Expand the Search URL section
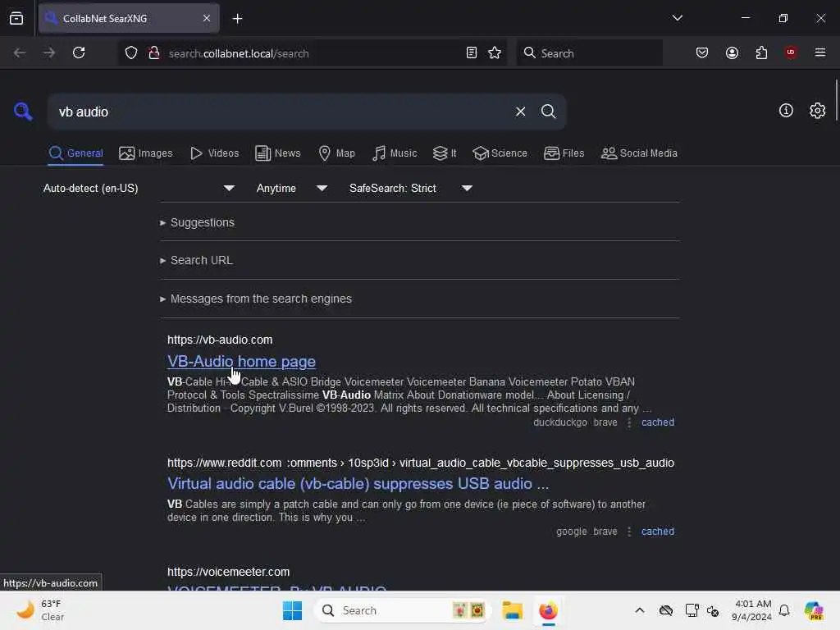 197,260
